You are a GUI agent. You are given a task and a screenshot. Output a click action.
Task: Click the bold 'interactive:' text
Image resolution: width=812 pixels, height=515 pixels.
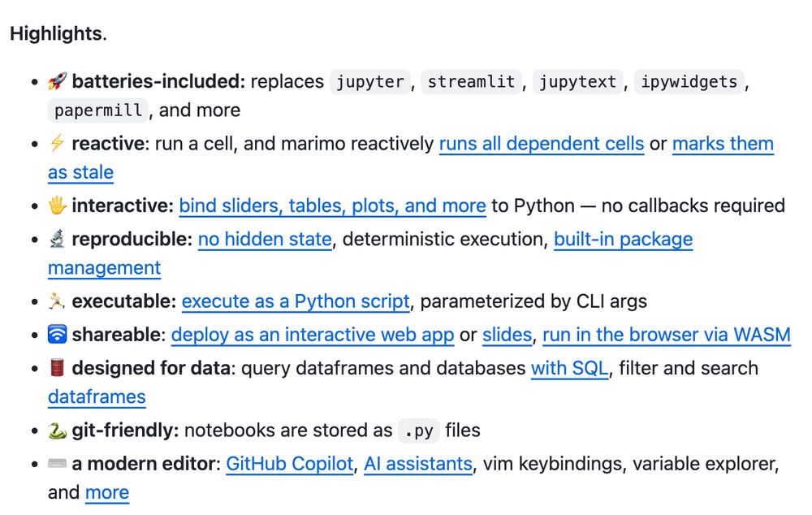pyautogui.click(x=123, y=206)
